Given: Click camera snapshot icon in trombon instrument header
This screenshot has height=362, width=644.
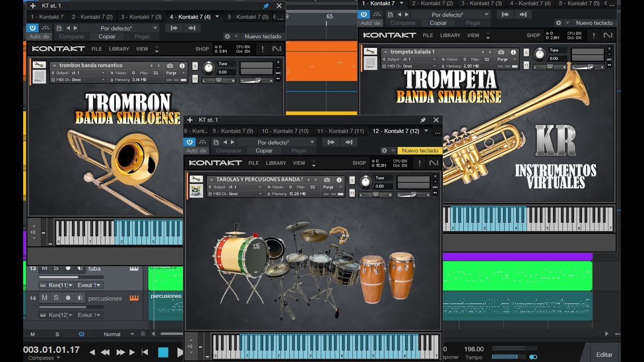Looking at the screenshot, I should [x=170, y=66].
